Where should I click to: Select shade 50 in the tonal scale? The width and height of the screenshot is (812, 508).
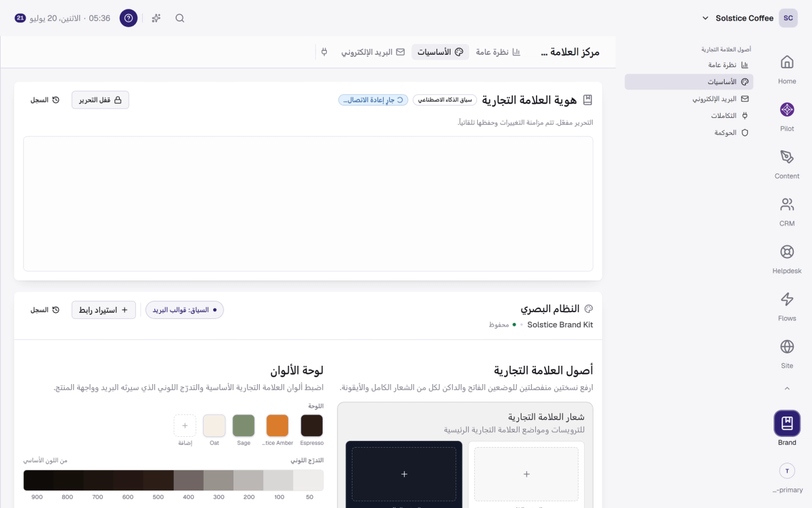click(x=309, y=480)
